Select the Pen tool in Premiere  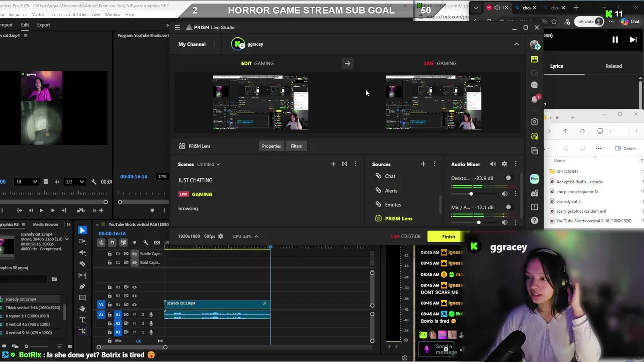83,286
